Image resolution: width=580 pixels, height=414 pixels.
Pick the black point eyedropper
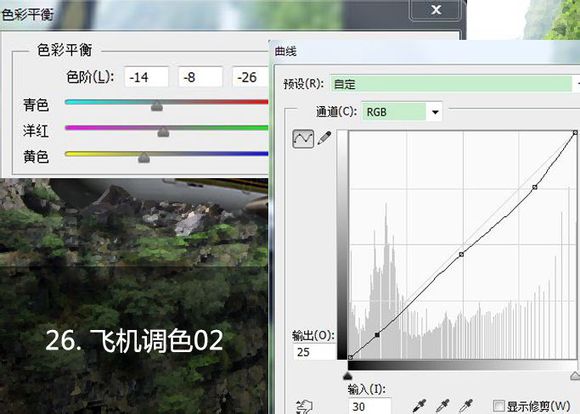click(420, 406)
